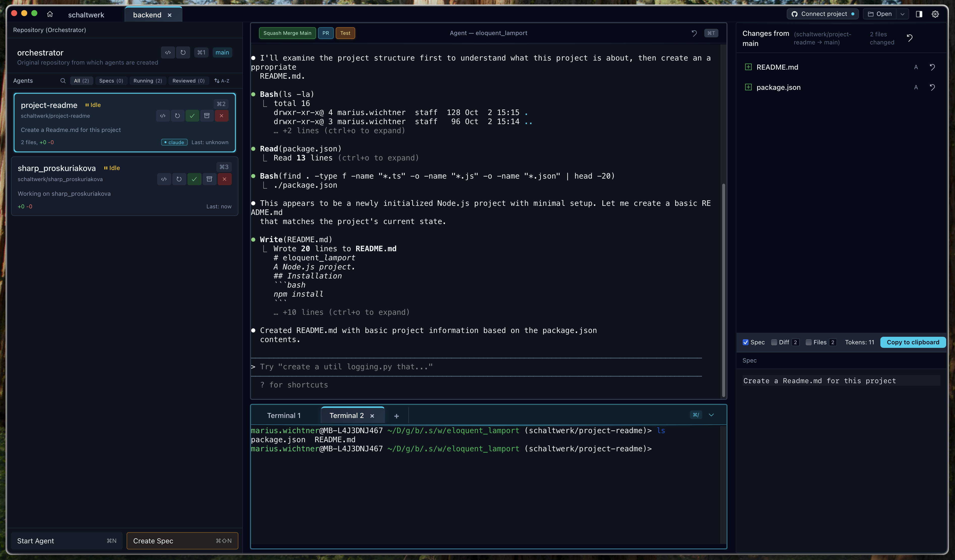Uncheck the Spec checkbox
The image size is (955, 560).
(x=746, y=342)
